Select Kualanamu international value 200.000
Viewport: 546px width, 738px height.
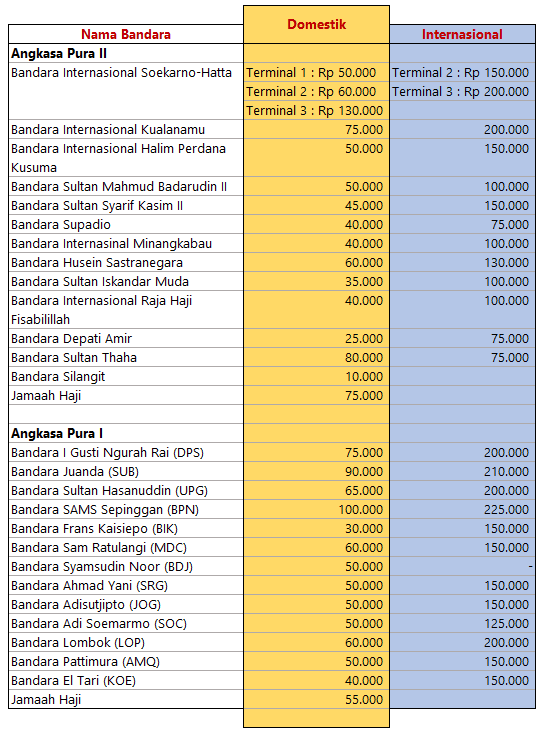click(506, 129)
